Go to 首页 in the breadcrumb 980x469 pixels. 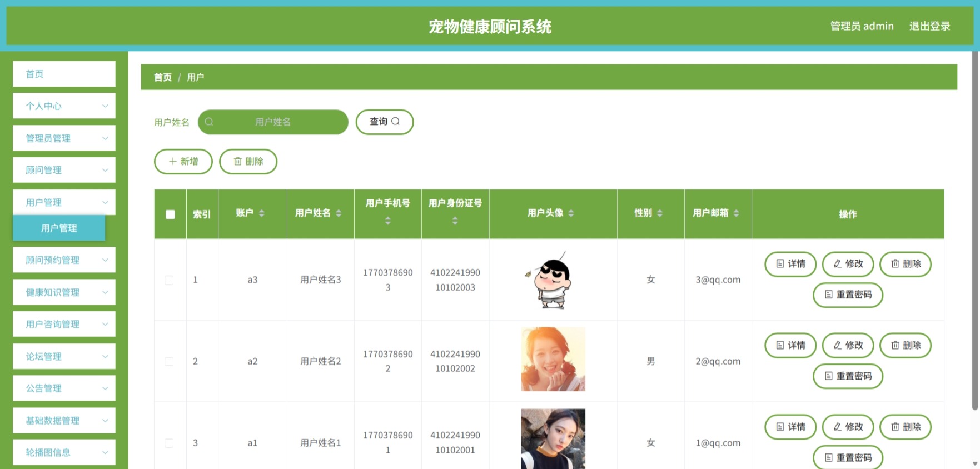point(163,77)
